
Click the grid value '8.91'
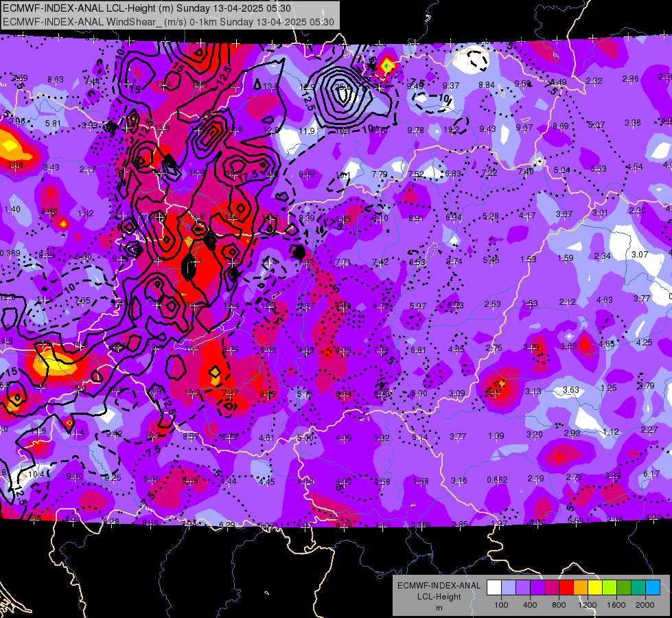coord(416,218)
